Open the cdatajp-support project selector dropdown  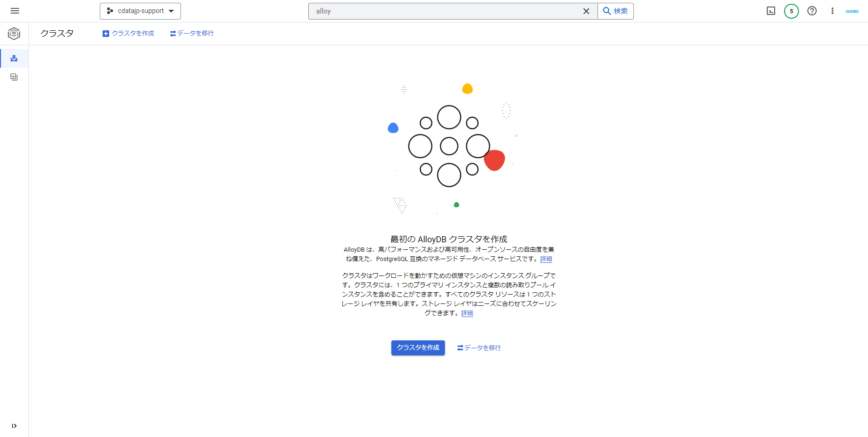point(140,11)
